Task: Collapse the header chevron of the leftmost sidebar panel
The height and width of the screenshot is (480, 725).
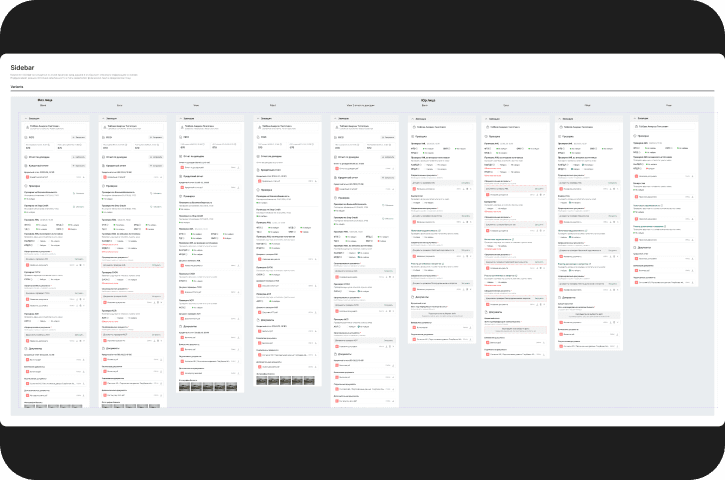Action: (26, 119)
